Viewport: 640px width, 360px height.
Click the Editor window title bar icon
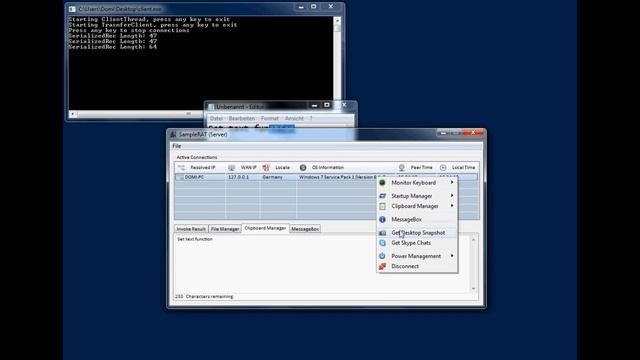211,107
